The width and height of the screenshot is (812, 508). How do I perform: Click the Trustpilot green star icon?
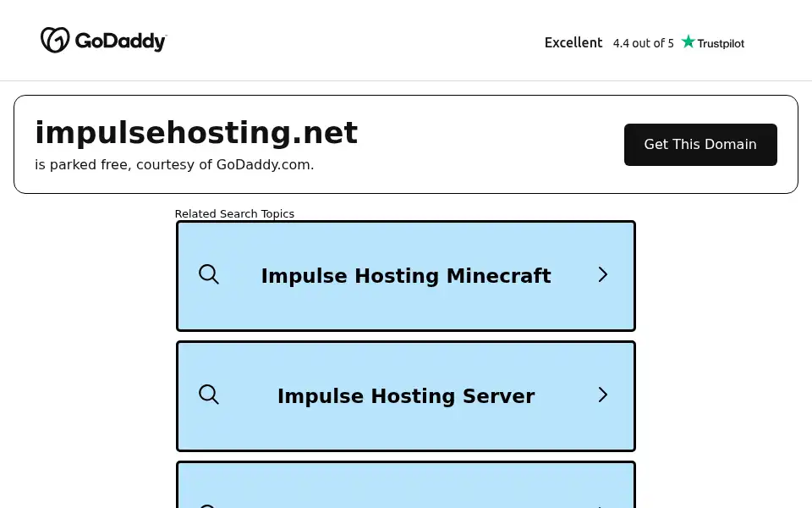pos(688,41)
